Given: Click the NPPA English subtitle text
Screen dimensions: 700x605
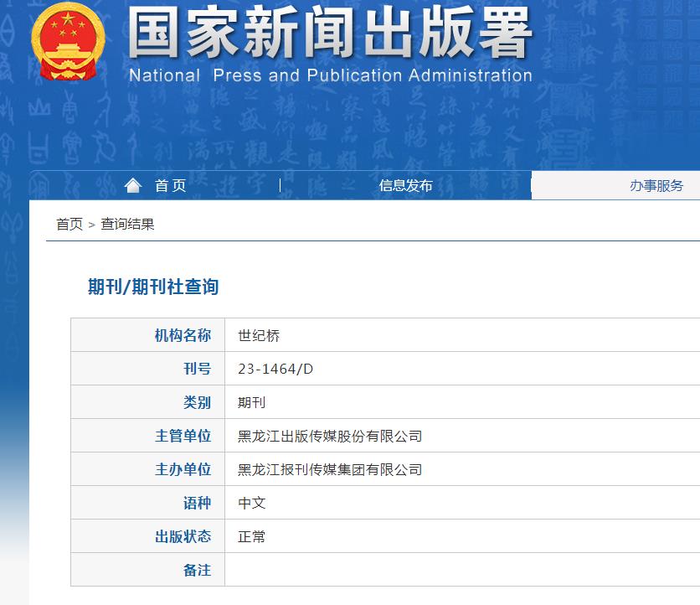Looking at the screenshot, I should point(328,75).
